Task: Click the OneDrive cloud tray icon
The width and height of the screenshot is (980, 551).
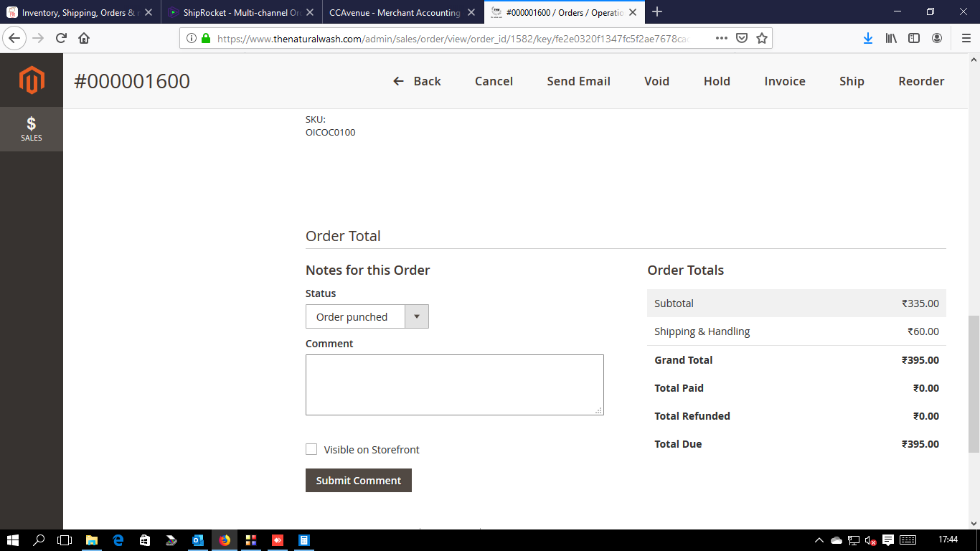Action: (837, 540)
